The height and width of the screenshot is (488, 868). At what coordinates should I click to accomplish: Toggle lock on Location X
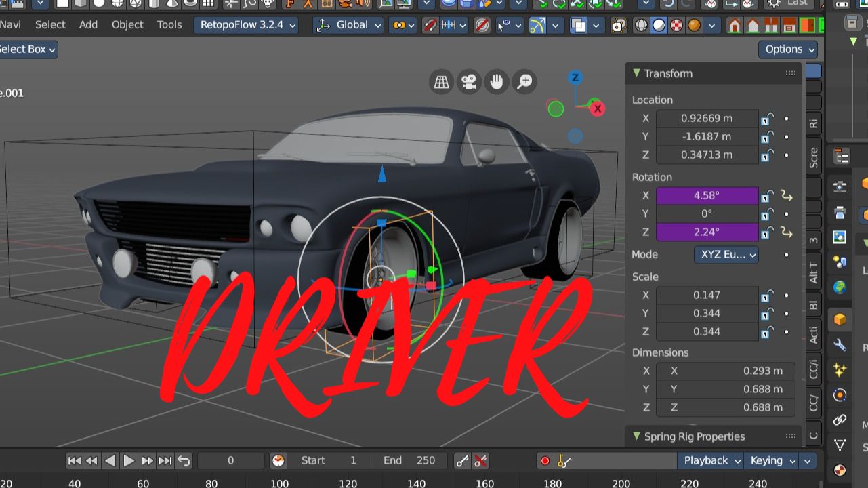tap(767, 119)
